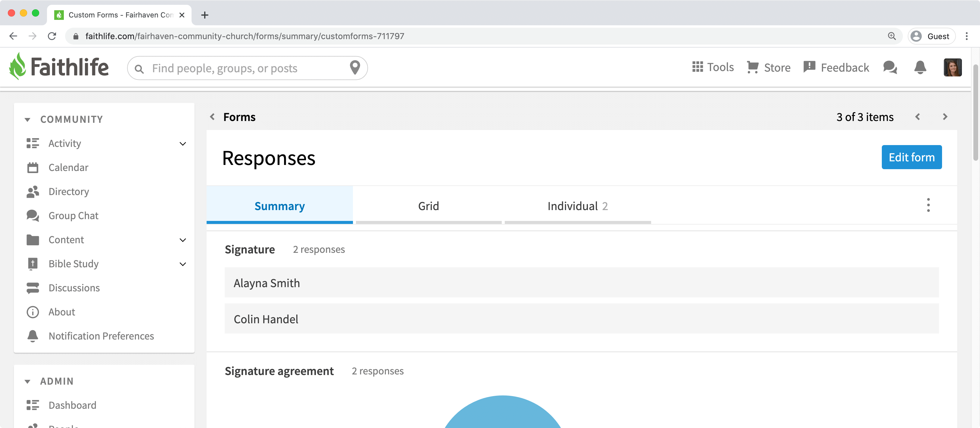980x428 pixels.
Task: Click the 3 of 3 items counter
Action: [x=865, y=117]
